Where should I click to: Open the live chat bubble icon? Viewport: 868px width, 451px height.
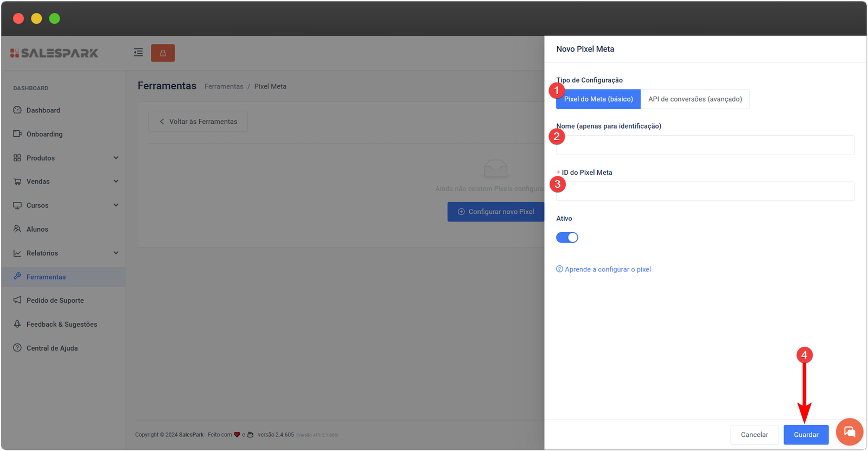(x=849, y=432)
